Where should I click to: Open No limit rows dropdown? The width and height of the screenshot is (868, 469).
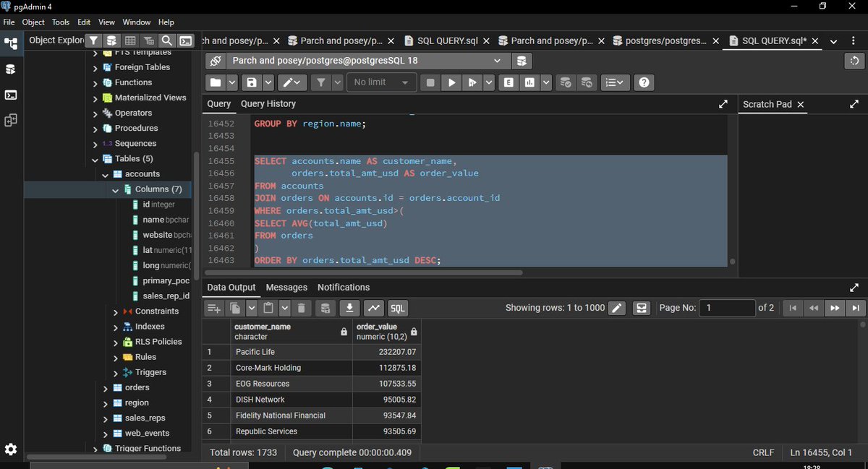(x=382, y=82)
